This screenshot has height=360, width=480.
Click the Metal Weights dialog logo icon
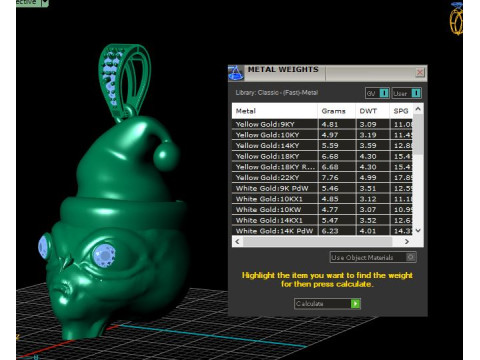coord(236,73)
